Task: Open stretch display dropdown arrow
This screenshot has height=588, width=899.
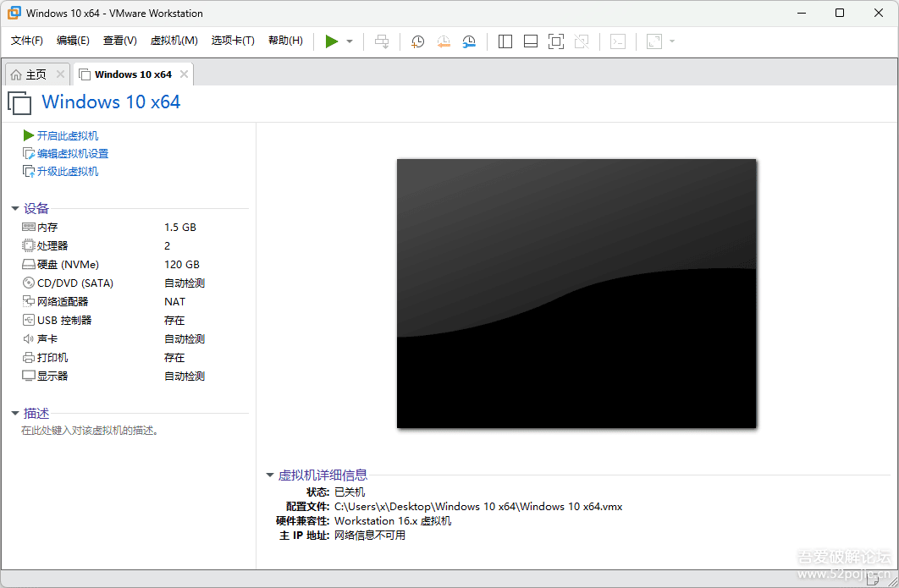Action: (672, 41)
